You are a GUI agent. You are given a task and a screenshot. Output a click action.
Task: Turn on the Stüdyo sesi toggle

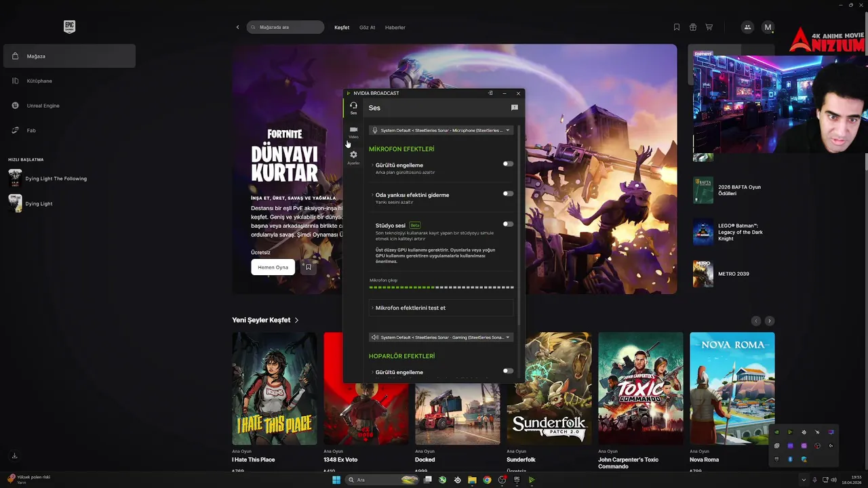tap(508, 224)
